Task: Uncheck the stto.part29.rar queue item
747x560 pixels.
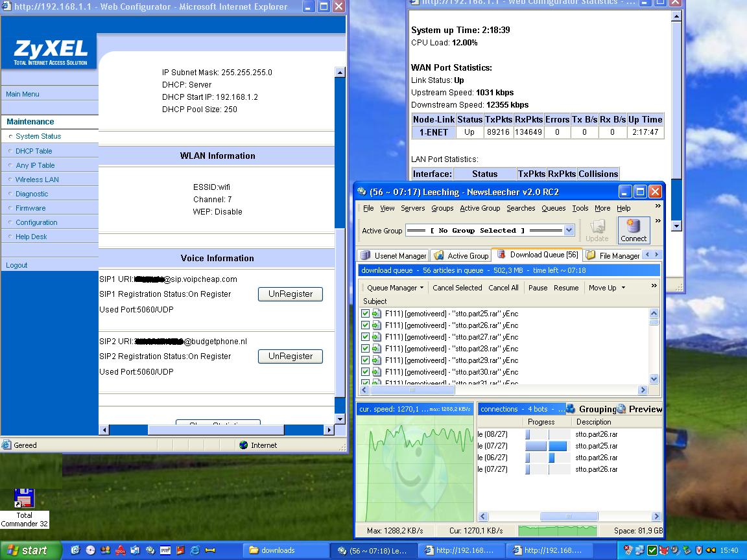Action: (365, 360)
